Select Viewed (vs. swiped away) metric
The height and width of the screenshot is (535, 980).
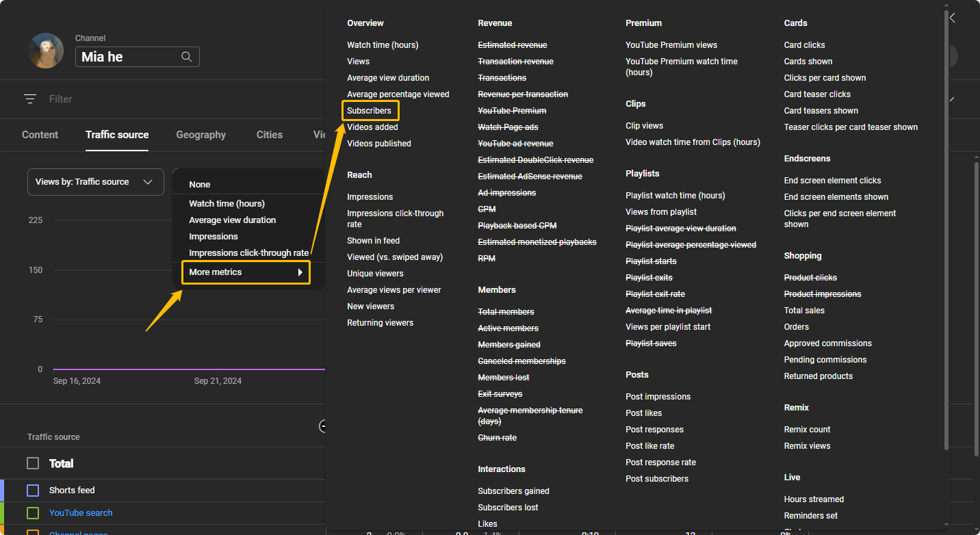coord(395,257)
